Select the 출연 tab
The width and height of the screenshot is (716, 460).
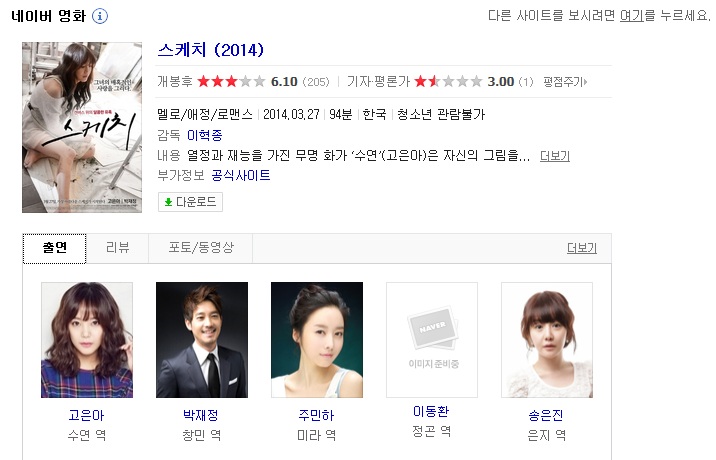[x=54, y=249]
